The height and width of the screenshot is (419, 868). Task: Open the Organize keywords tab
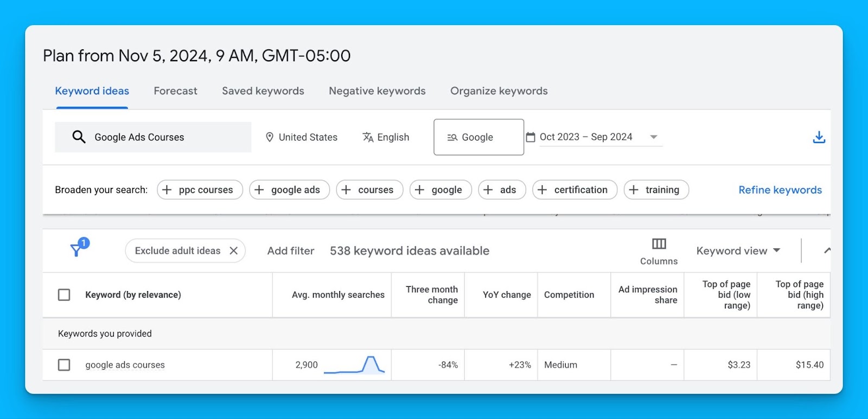499,91
